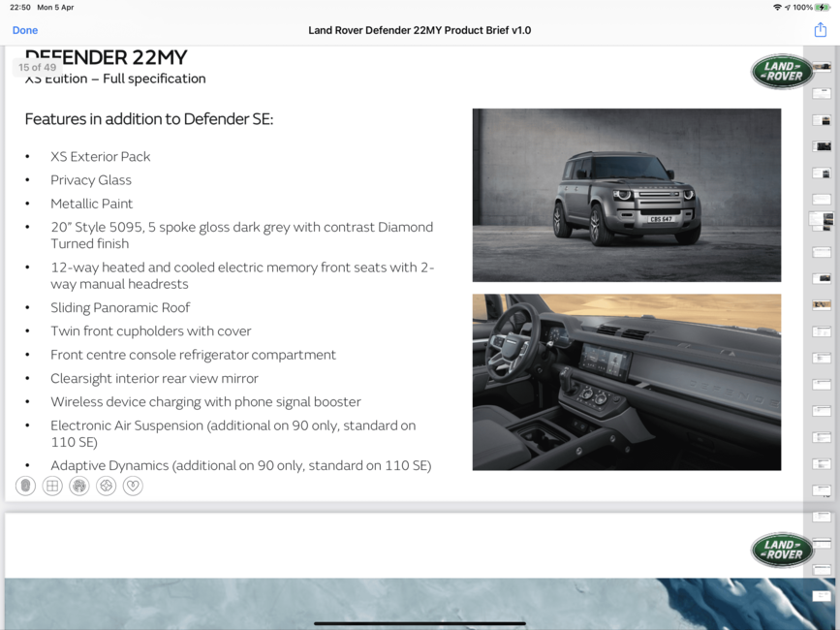Viewport: 840px width, 630px height.
Task: Tap the document title 'Land Rover Defender 22MY Product Brief v1.0'
Action: (x=420, y=30)
